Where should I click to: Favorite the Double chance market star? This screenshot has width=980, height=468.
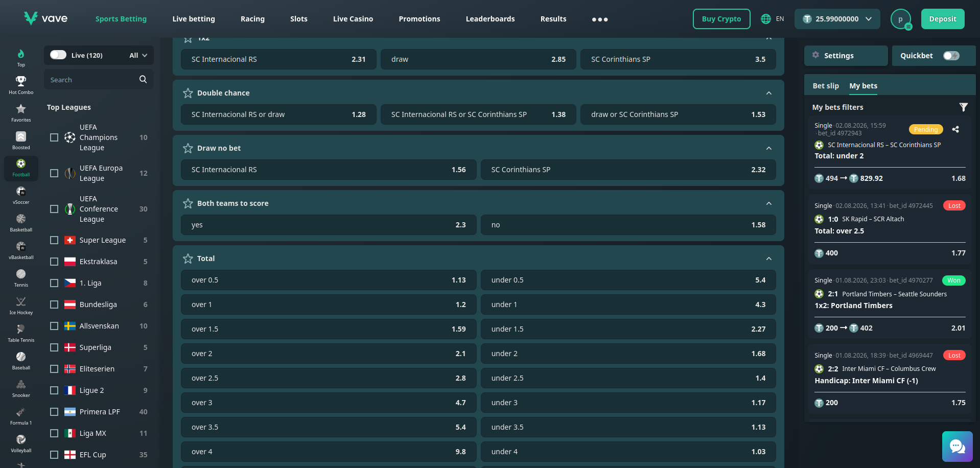click(x=188, y=93)
